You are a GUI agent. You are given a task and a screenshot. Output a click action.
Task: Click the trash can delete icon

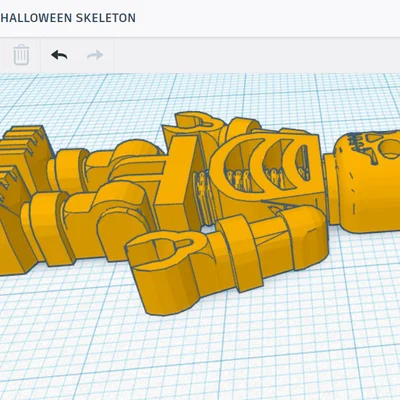(21, 55)
